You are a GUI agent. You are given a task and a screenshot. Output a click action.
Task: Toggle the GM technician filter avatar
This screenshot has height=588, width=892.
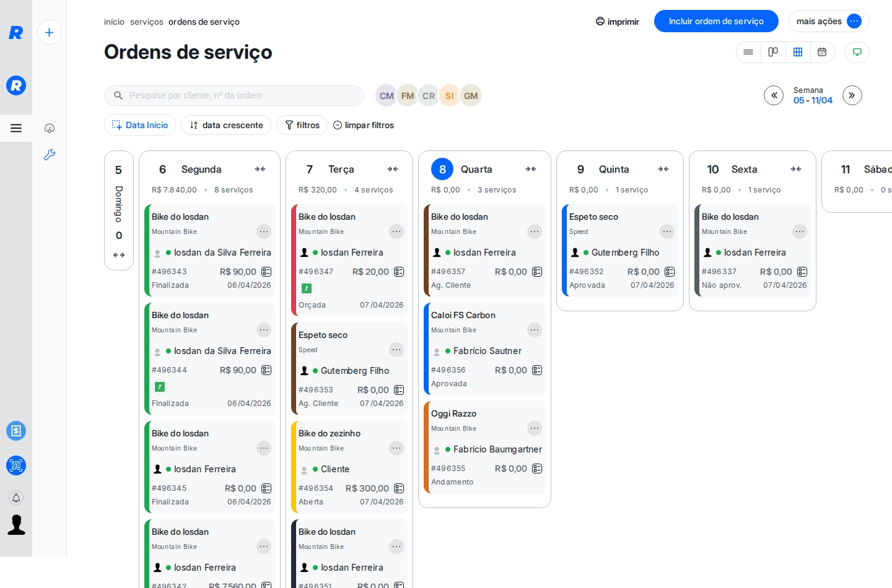coord(471,95)
